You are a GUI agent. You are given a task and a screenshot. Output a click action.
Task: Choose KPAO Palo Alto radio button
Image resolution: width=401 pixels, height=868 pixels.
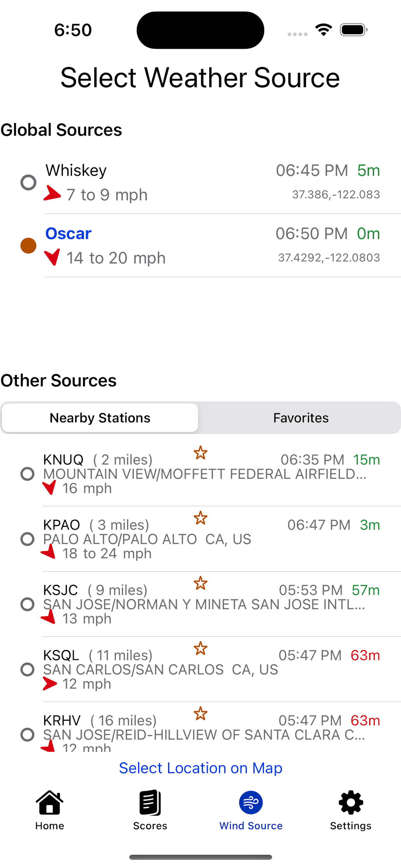tap(27, 539)
